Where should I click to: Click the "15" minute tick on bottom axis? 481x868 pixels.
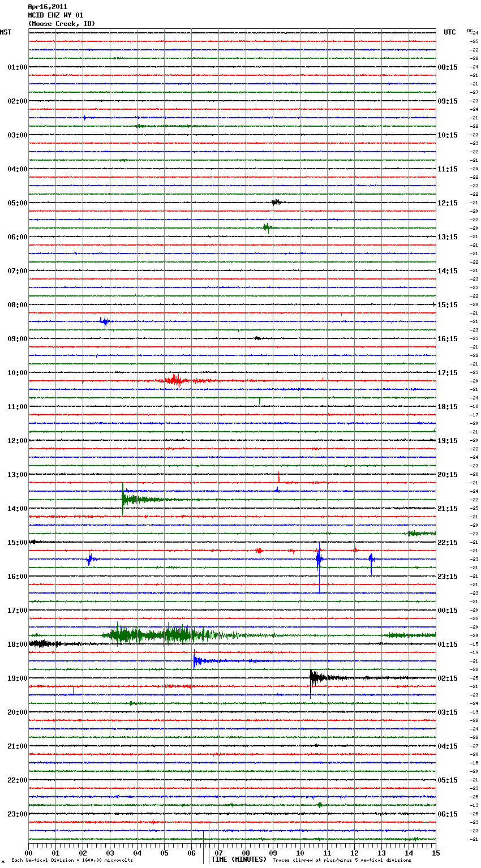click(x=436, y=852)
